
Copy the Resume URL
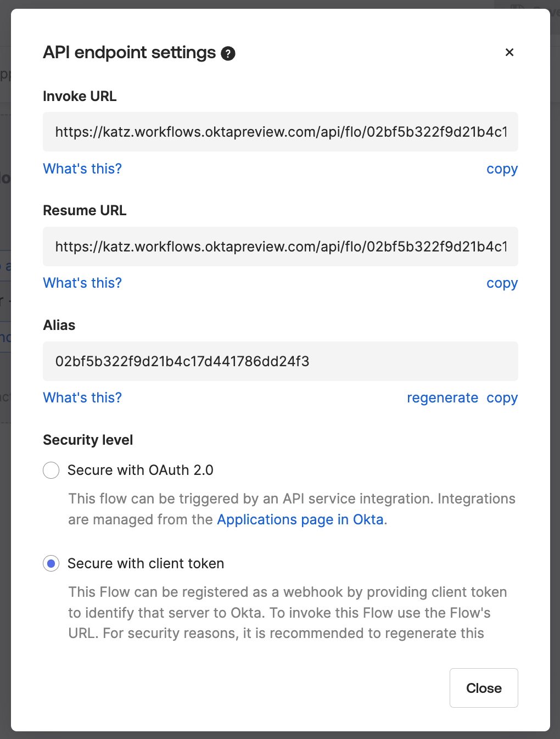(501, 283)
